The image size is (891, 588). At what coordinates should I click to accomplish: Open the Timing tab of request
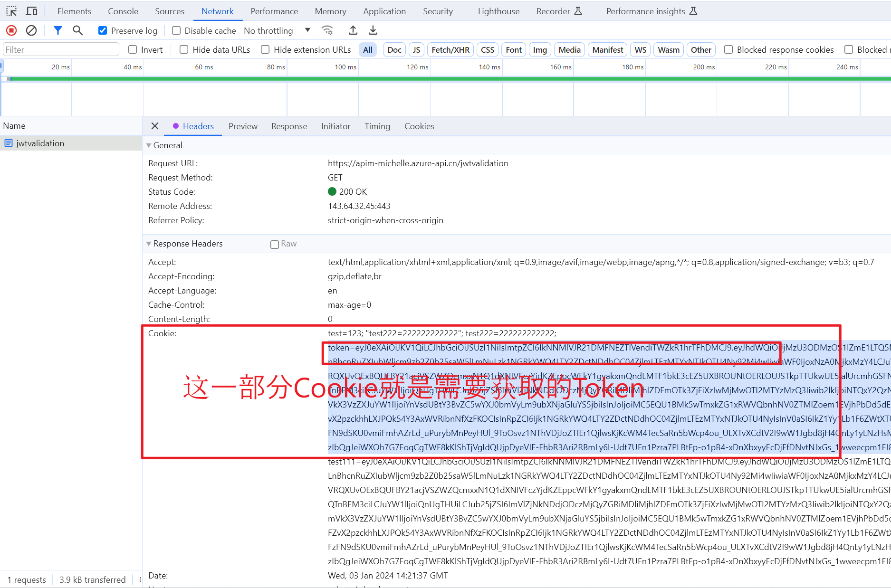pos(377,126)
